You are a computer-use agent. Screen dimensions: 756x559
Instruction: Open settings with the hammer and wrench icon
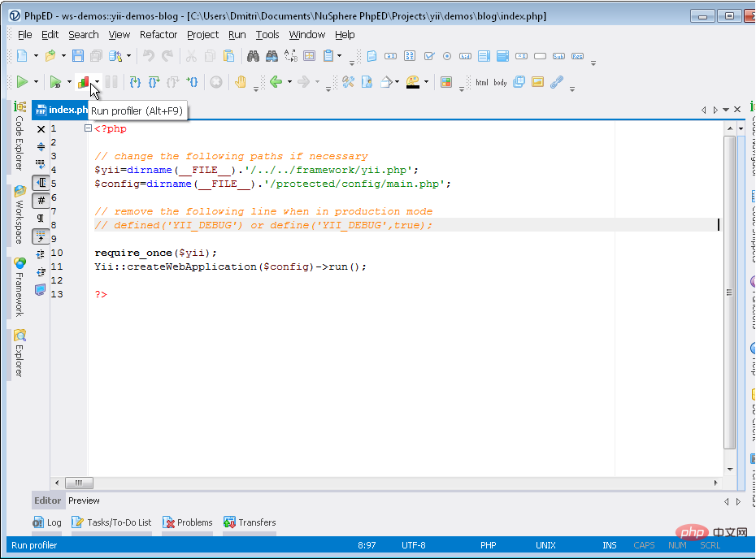point(348,82)
